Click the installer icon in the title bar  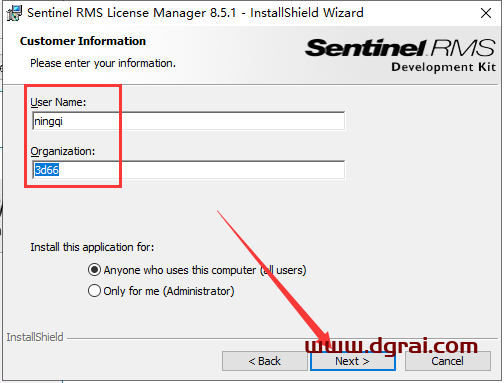tap(14, 13)
